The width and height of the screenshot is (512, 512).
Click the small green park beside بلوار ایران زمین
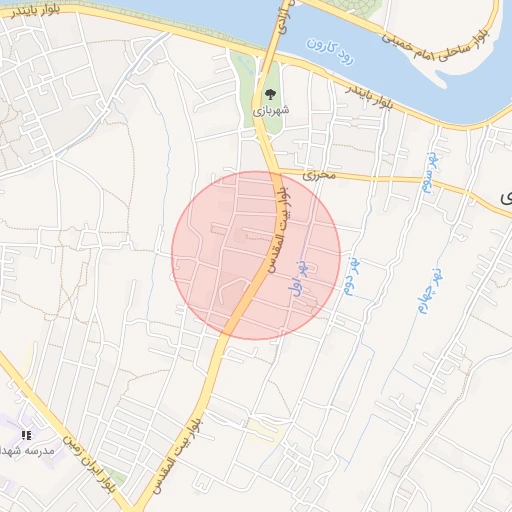116,477
